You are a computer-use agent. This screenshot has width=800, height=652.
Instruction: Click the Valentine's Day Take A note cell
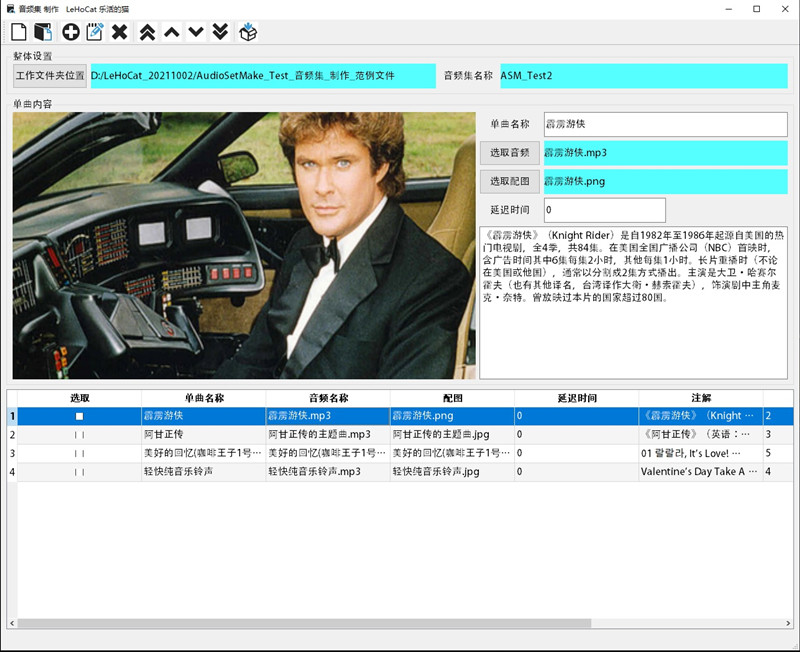pos(701,472)
